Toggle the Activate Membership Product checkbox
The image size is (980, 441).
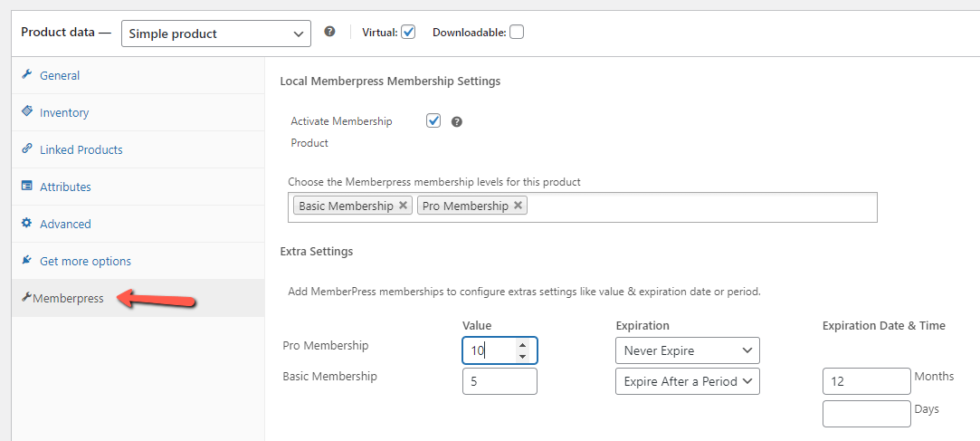pyautogui.click(x=433, y=120)
